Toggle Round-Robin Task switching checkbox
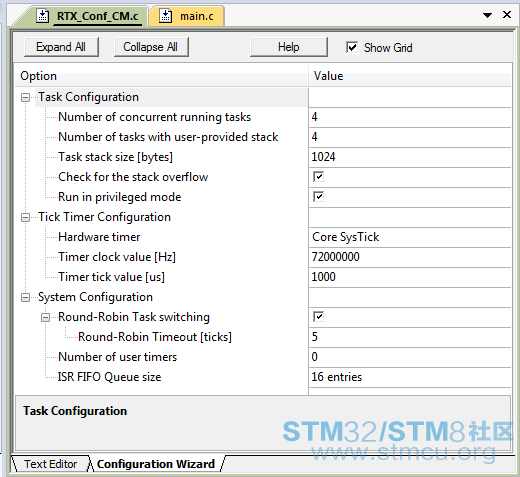Viewport: 520px width, 477px height. (318, 317)
